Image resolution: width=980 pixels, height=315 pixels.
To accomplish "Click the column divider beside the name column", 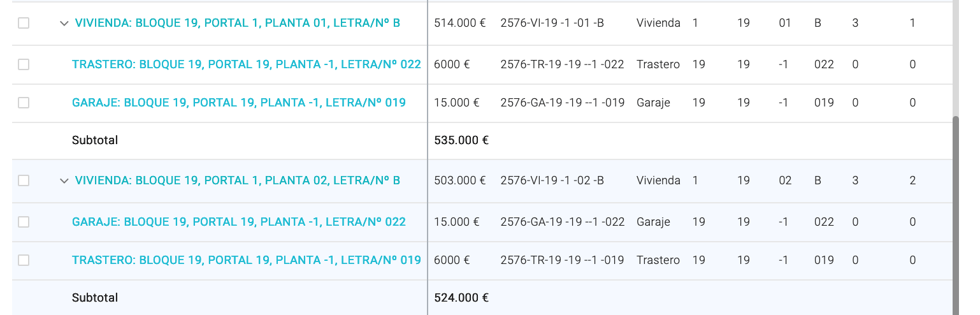I will pyautogui.click(x=428, y=157).
